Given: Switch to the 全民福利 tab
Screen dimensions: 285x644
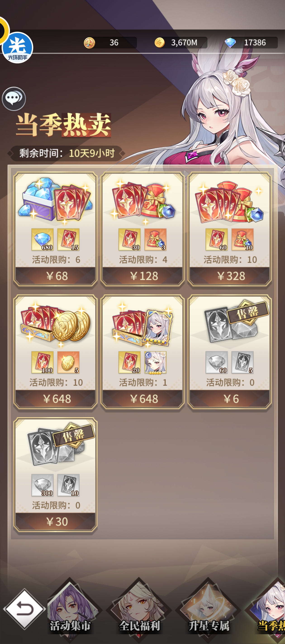Looking at the screenshot, I should click(139, 609).
